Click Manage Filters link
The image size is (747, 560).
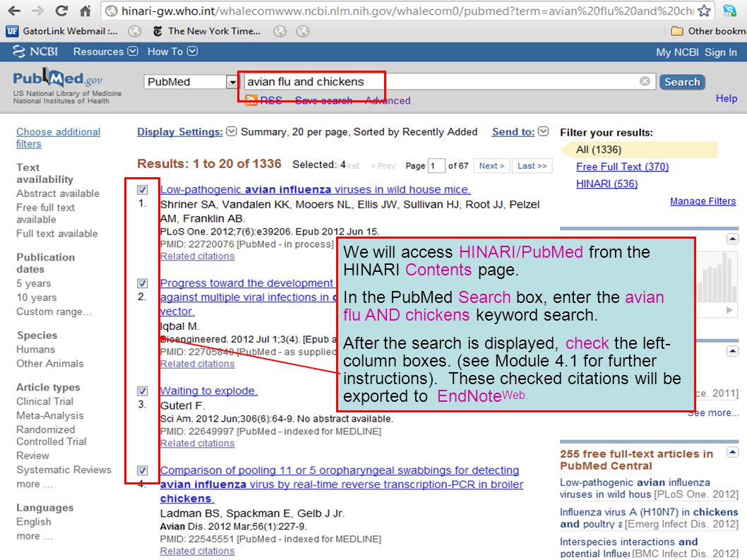[703, 201]
